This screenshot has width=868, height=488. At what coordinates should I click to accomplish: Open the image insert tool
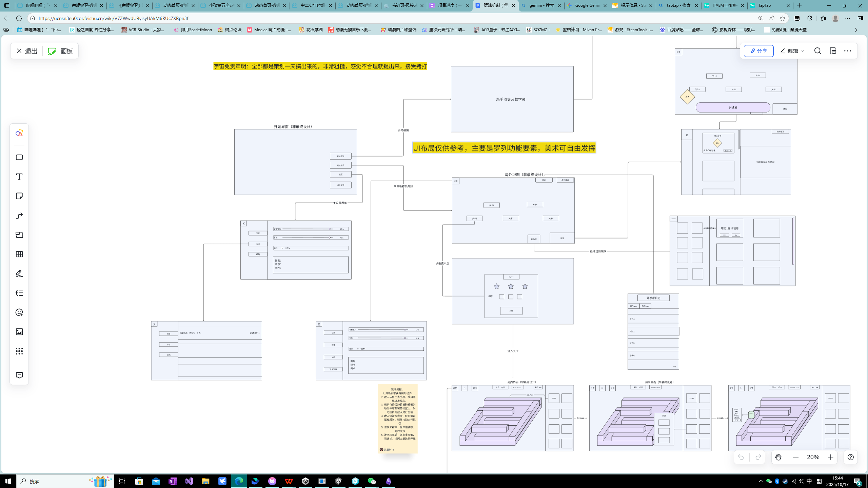pos(19,332)
